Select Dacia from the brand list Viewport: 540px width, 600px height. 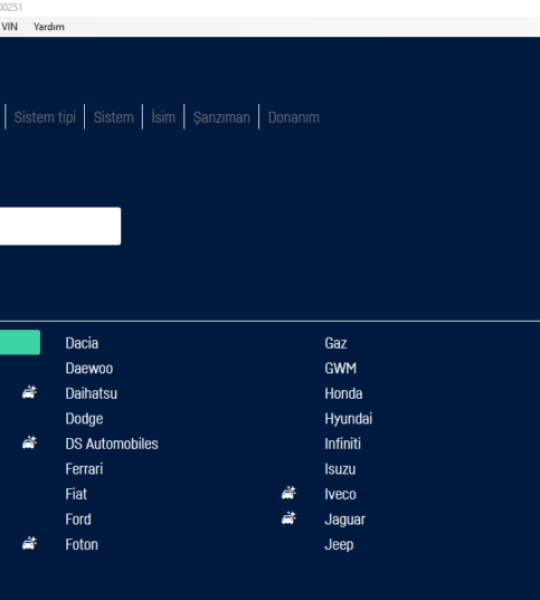click(x=82, y=343)
